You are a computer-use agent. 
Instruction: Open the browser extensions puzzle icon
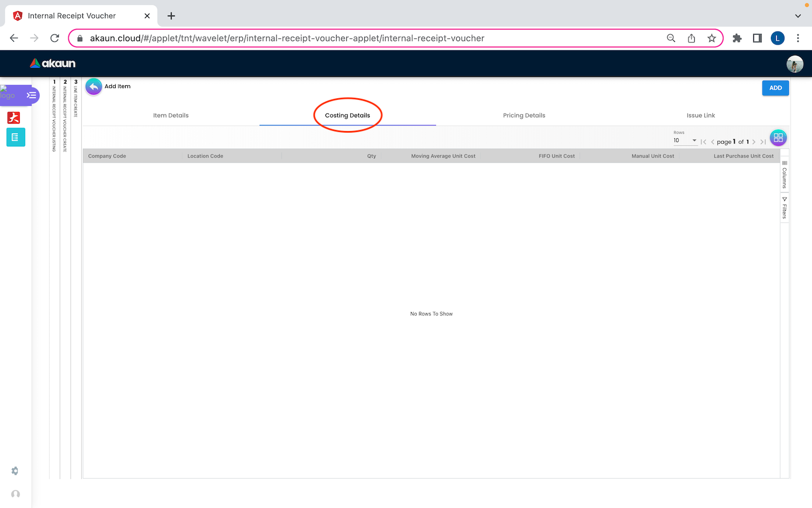click(737, 38)
